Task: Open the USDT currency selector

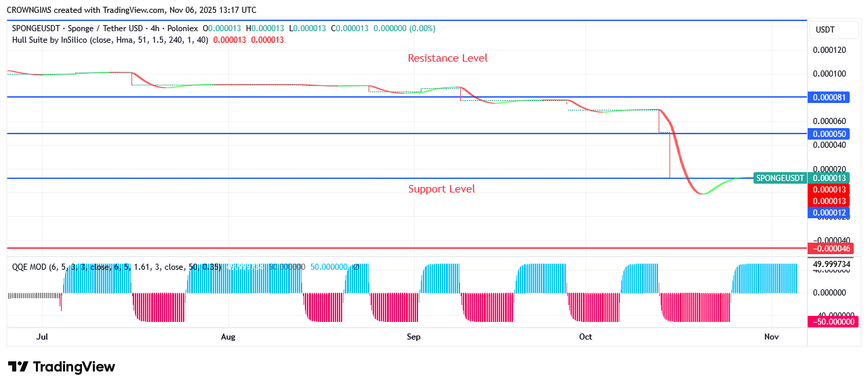Action: tap(825, 30)
